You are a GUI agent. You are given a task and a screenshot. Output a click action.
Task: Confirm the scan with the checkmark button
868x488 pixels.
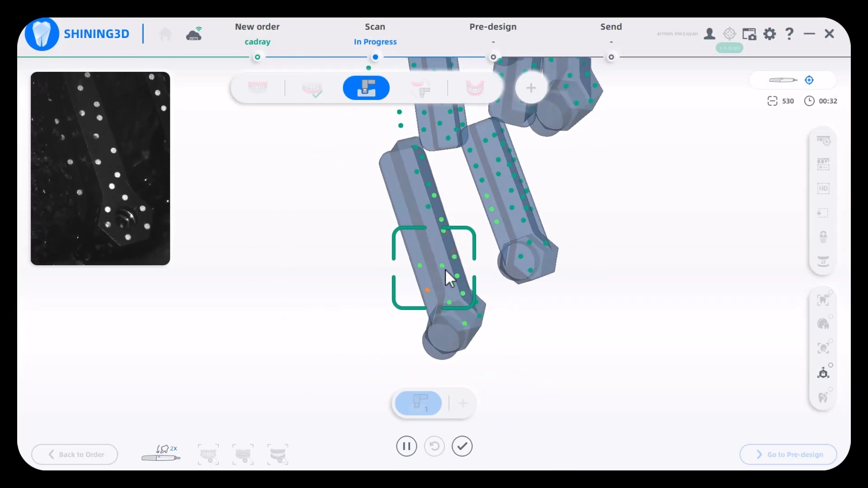462,446
